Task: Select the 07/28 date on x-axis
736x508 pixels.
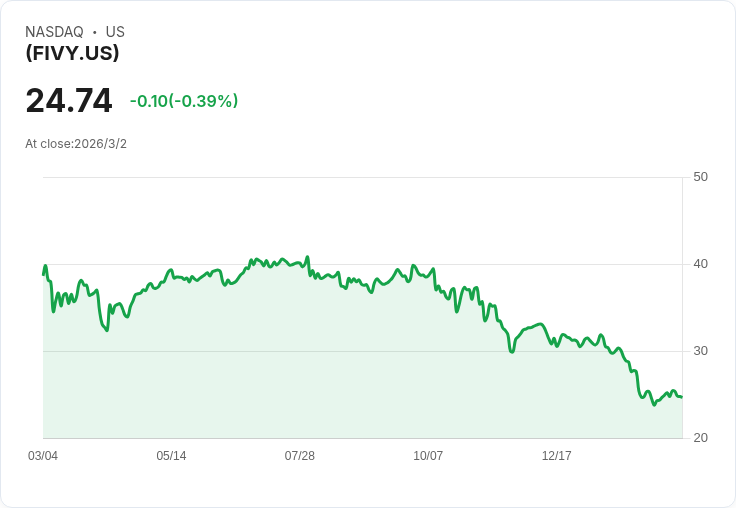Action: click(x=299, y=456)
